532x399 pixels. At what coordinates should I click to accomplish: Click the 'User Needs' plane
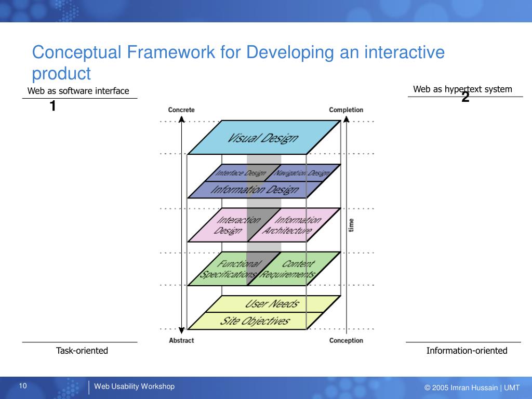[273, 303]
